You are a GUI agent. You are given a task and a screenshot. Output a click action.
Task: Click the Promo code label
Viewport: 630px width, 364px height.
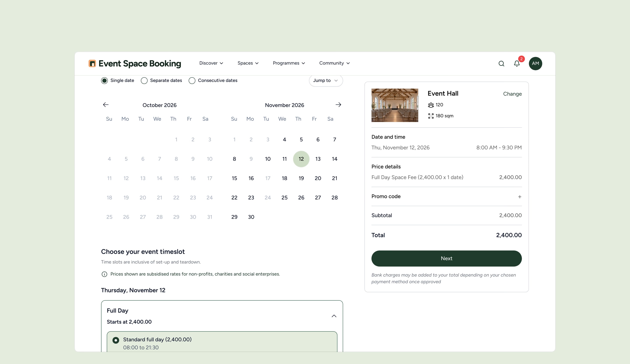coord(386,196)
